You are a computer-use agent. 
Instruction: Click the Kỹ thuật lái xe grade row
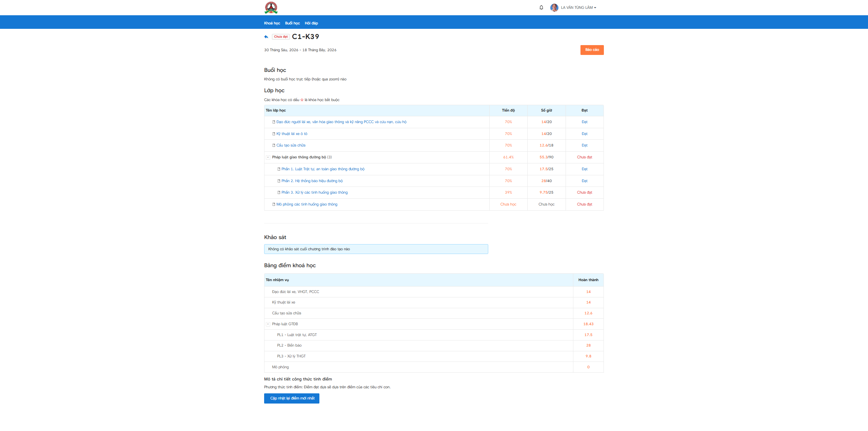pos(434,302)
